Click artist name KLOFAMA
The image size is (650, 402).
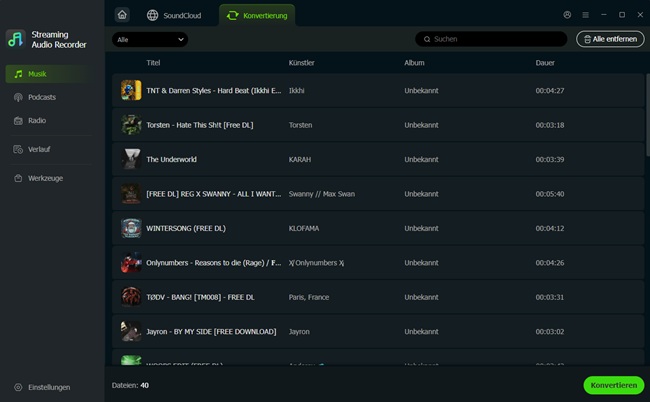coord(304,228)
